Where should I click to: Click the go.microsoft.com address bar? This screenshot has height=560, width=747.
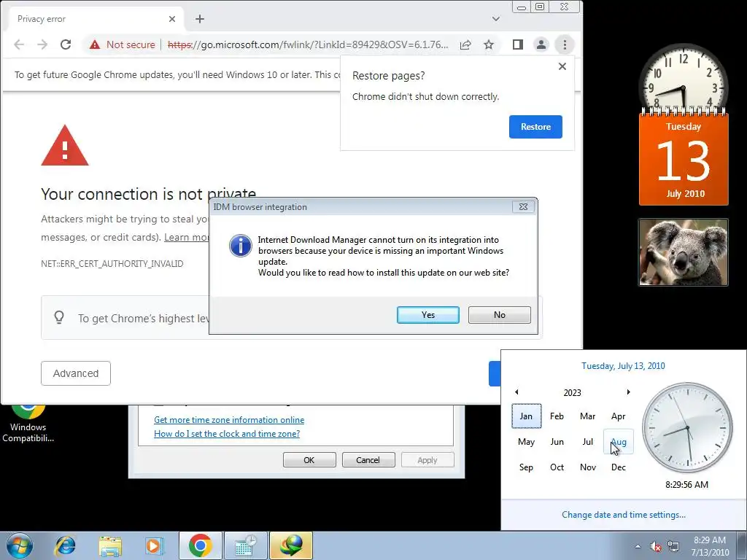[307, 44]
